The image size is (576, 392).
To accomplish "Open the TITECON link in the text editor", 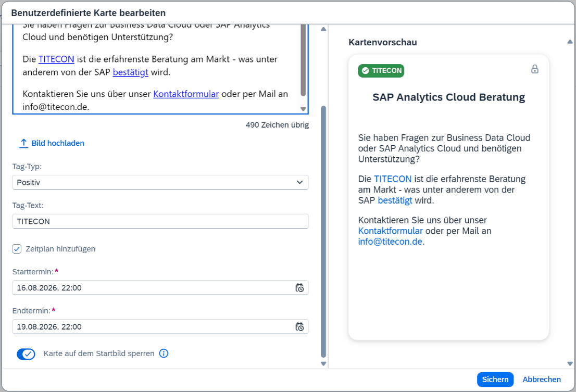I will (56, 59).
